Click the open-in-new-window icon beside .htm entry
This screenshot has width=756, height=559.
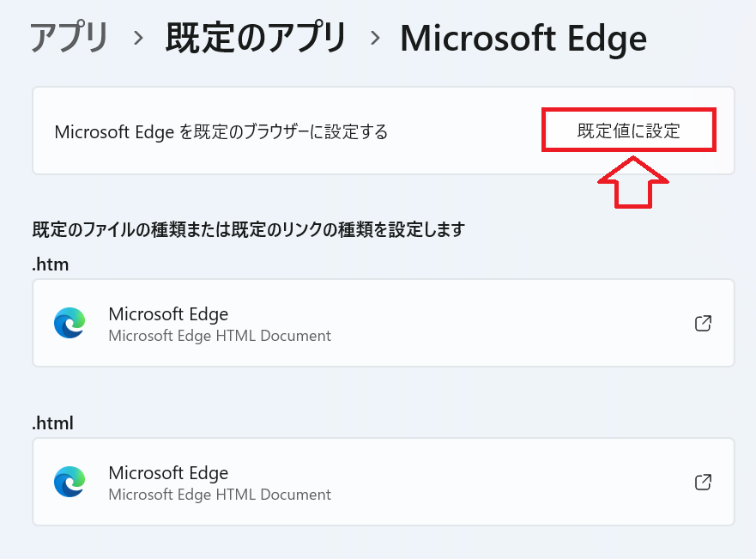pyautogui.click(x=703, y=324)
